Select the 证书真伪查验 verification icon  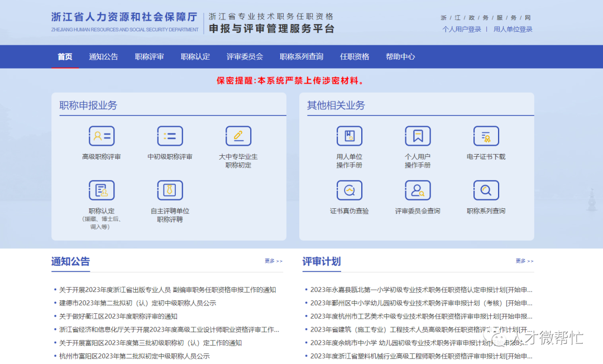(x=350, y=190)
